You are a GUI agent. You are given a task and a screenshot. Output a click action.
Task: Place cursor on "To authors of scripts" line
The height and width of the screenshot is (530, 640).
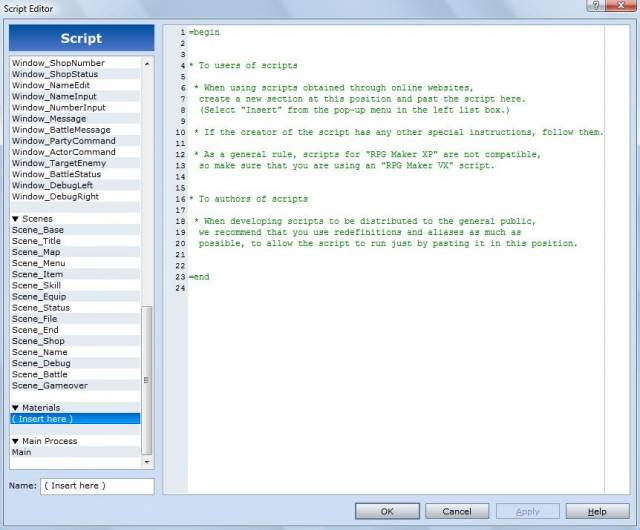[x=249, y=199]
